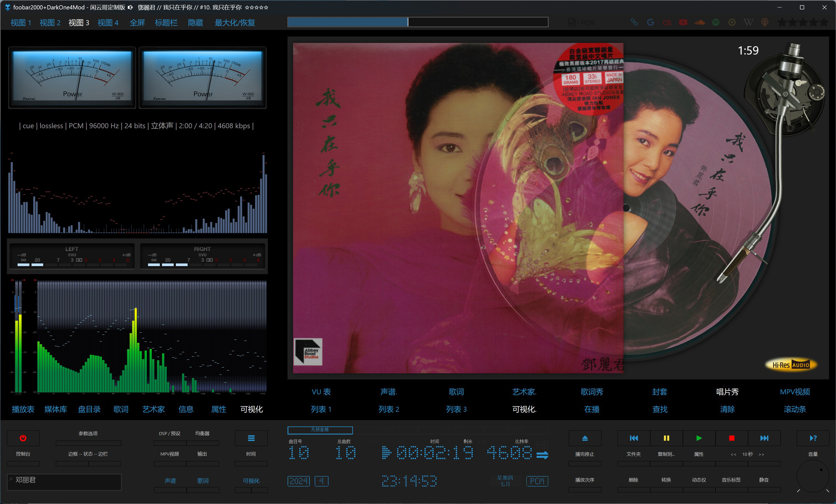Viewport: 836px width, 504px height.
Task: Click 隐藏 to hide the panel
Action: pos(196,23)
